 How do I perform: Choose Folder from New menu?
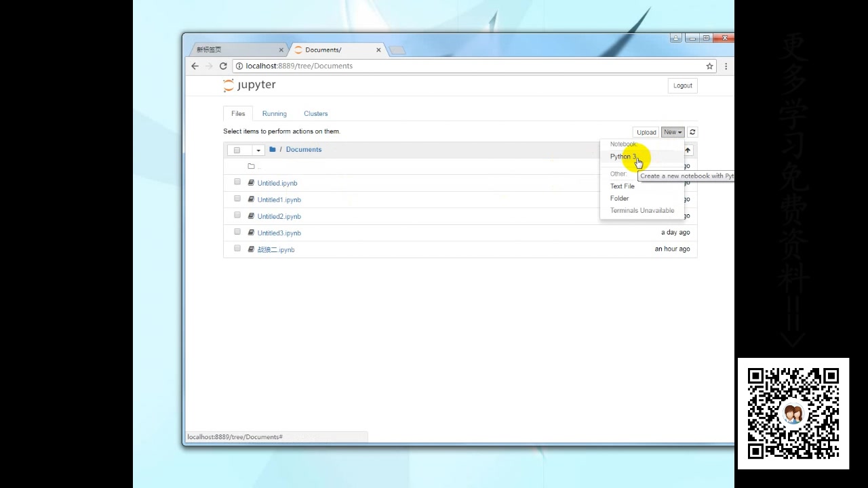620,198
